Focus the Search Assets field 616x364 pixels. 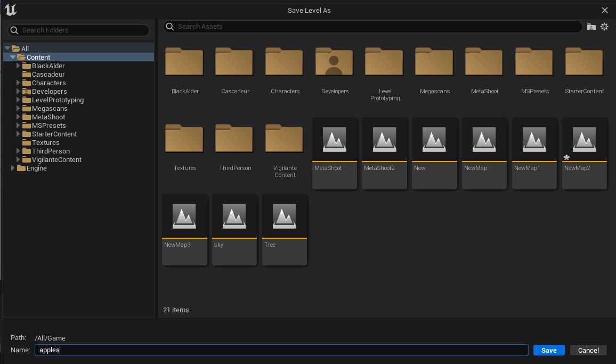click(x=373, y=26)
